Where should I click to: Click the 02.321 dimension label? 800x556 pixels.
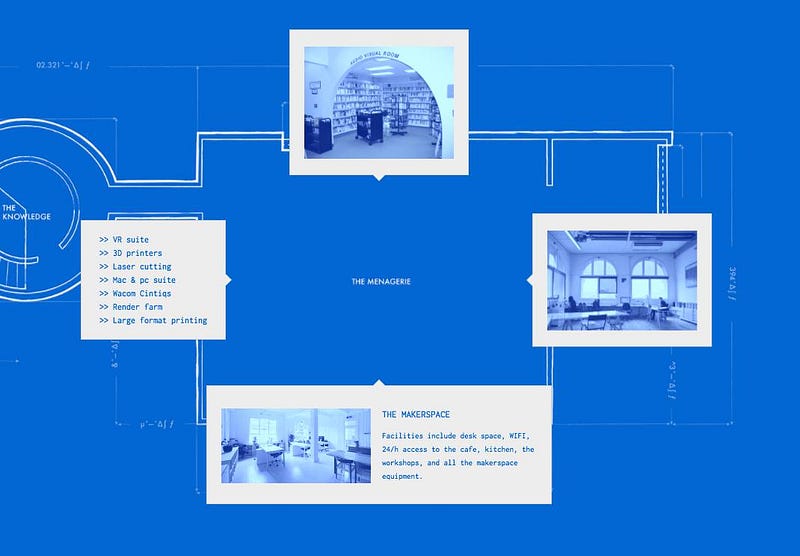(x=63, y=65)
